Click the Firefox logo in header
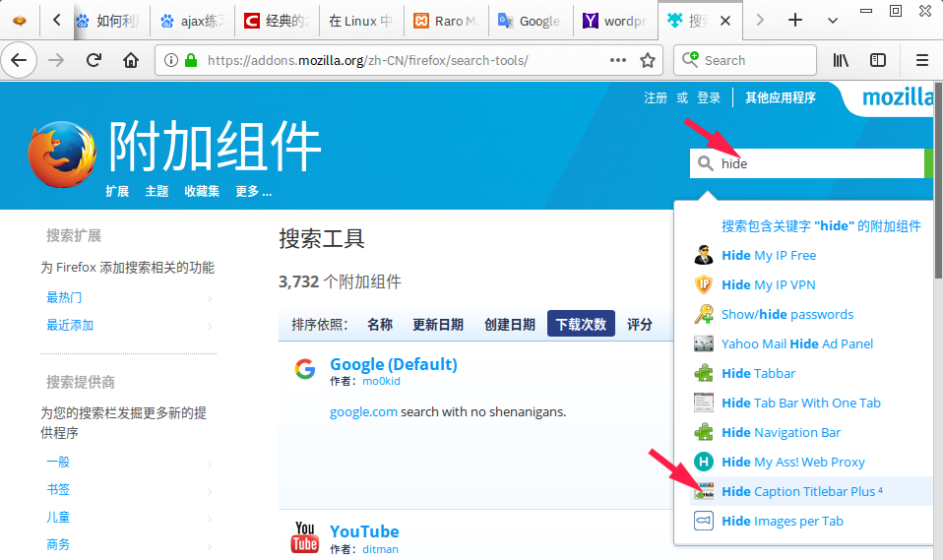 [x=62, y=154]
